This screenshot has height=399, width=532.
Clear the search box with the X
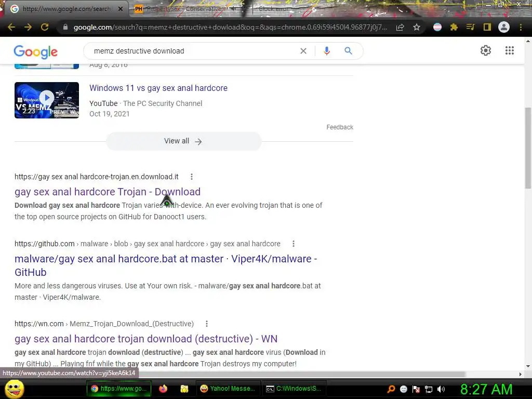pyautogui.click(x=303, y=51)
